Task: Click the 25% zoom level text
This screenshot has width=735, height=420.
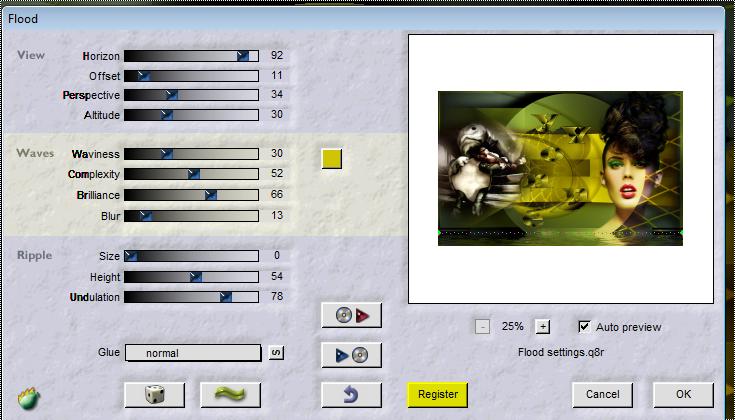Action: pyautogui.click(x=512, y=327)
